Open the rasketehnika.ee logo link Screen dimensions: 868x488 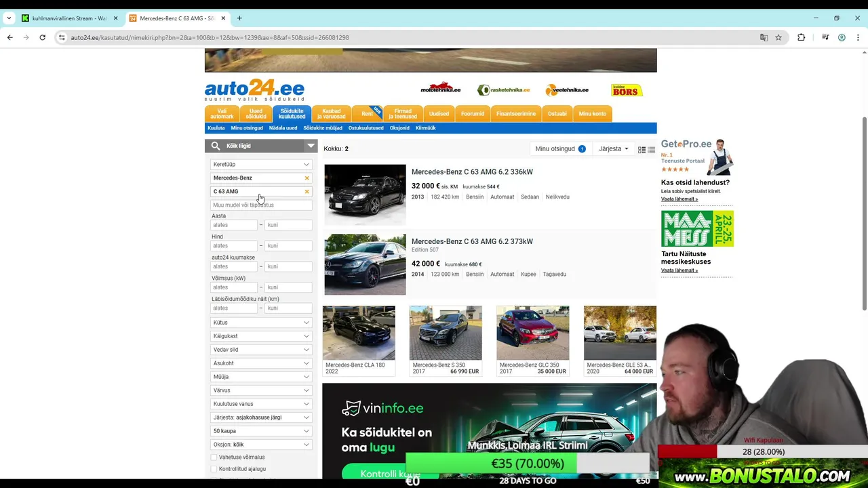point(503,90)
